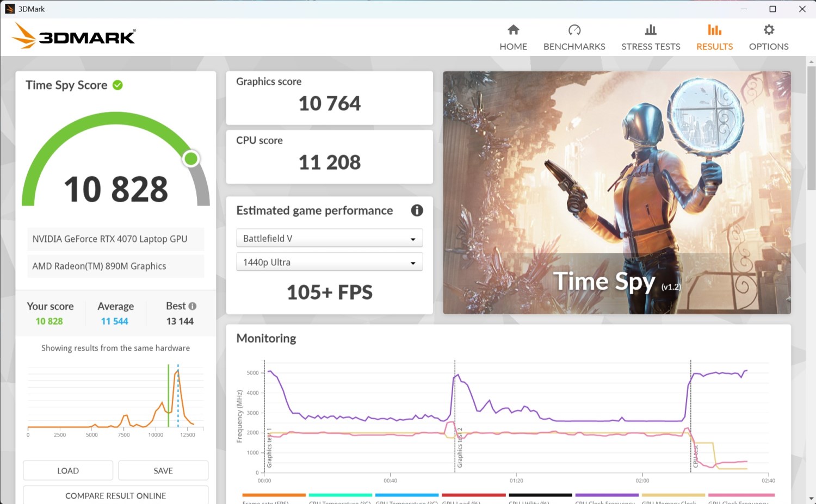The height and width of the screenshot is (504, 816).
Task: Click the Graphics score value 10 764
Action: [329, 103]
